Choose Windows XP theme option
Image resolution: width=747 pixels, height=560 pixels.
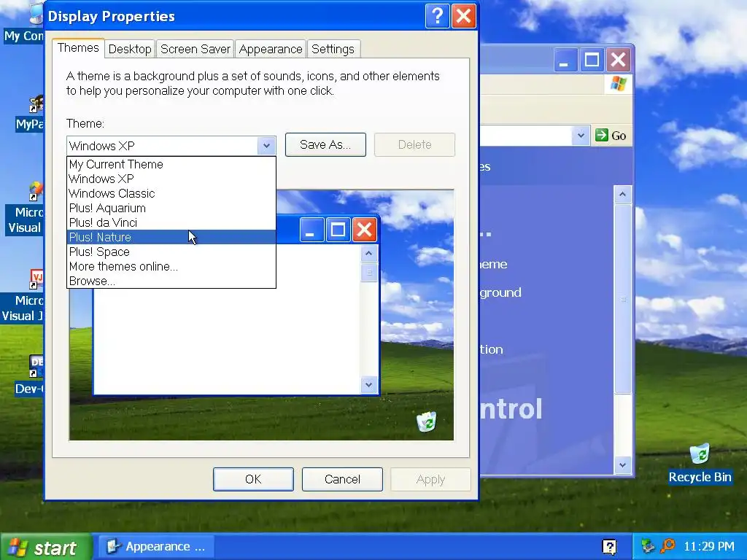171,179
